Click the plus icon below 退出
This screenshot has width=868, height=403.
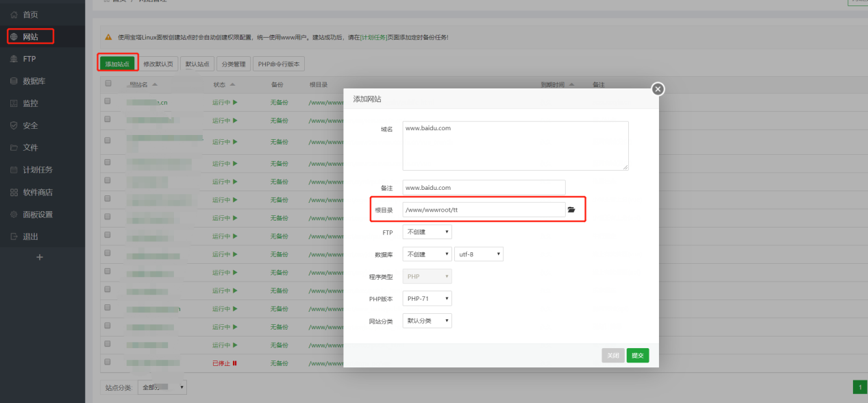click(39, 257)
